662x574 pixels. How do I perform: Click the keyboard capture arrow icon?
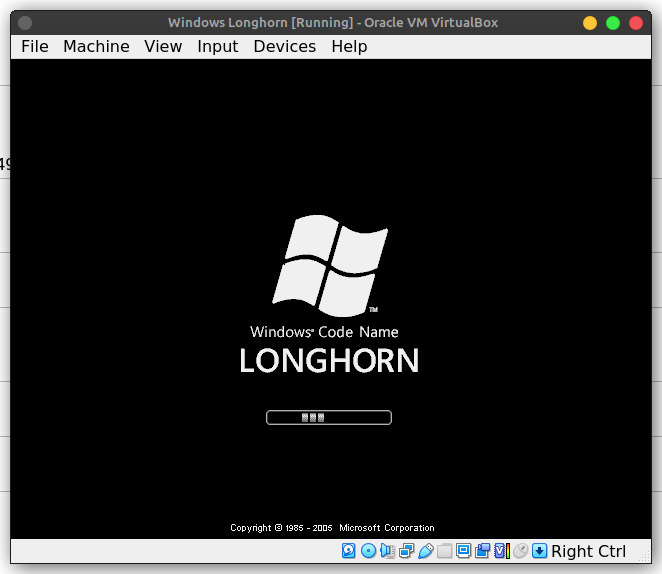[540, 551]
